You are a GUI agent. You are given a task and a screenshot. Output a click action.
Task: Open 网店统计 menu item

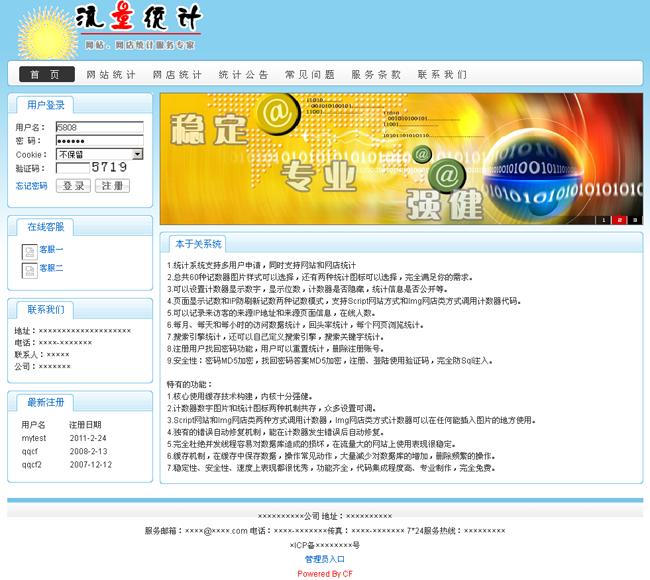(177, 75)
